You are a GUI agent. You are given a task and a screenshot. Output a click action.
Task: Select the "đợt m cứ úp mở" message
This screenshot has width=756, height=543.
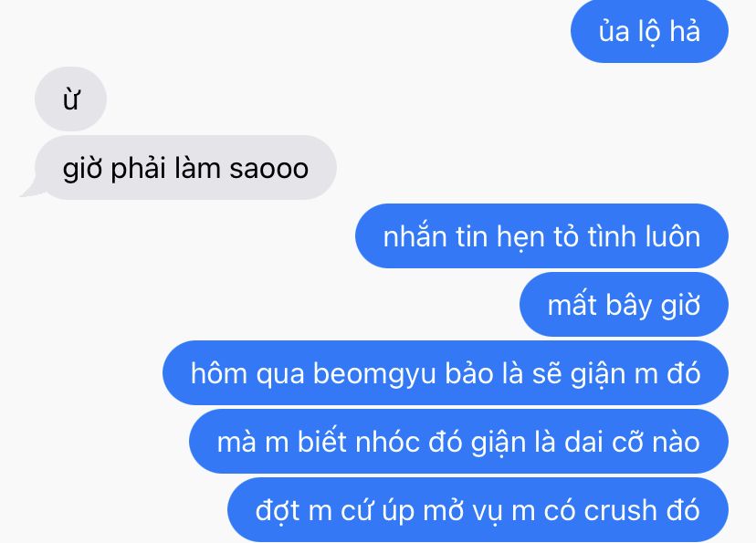click(478, 510)
